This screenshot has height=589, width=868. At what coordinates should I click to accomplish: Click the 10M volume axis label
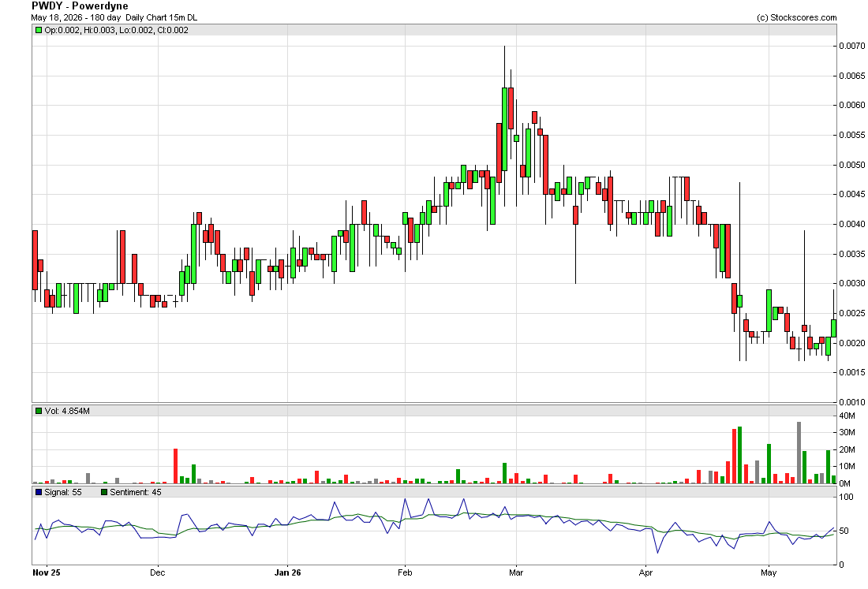click(847, 466)
